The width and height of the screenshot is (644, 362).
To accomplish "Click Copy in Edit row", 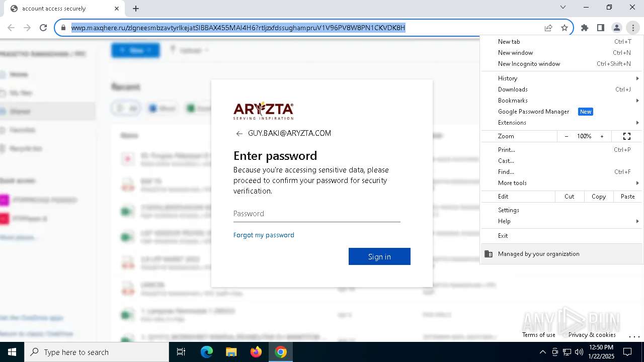I will [599, 197].
